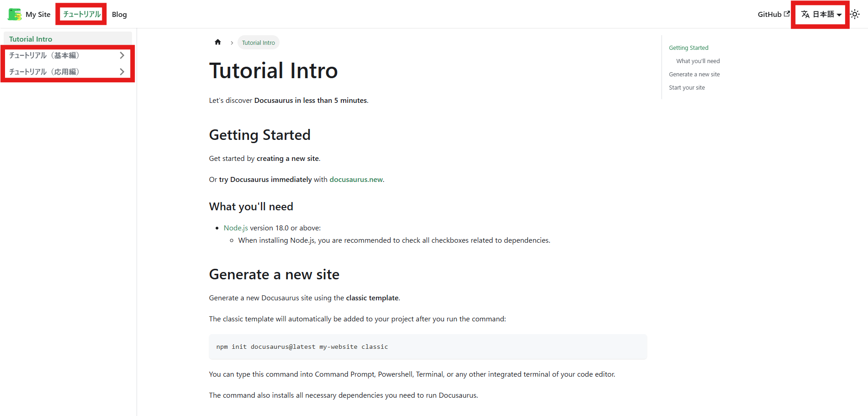Expand チュートリアル（基本編）chevron
This screenshot has width=868, height=416.
[122, 55]
